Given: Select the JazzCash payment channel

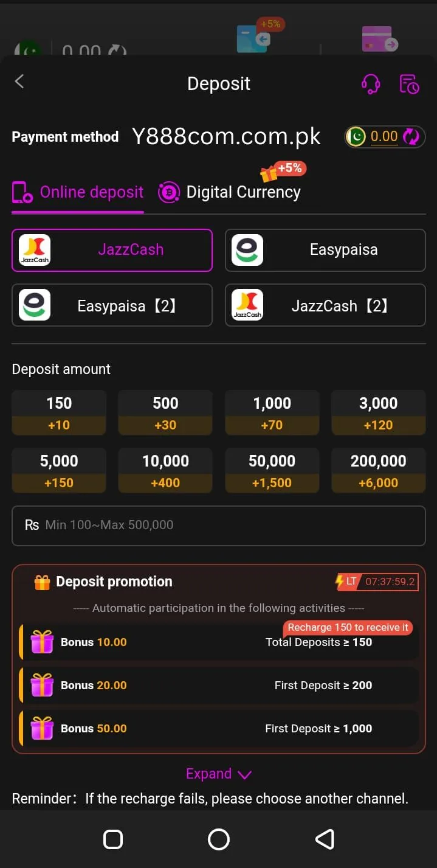Looking at the screenshot, I should (112, 249).
